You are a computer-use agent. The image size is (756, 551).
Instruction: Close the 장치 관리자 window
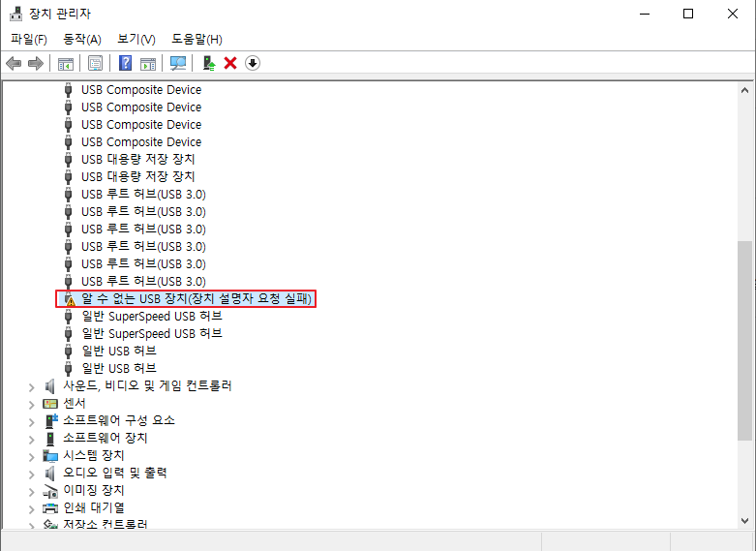click(733, 14)
